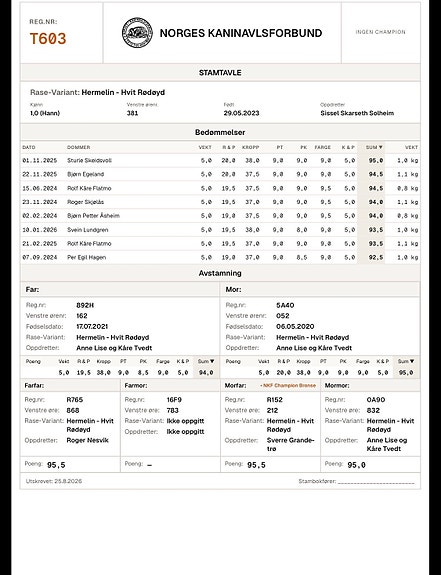Sort Bedømmelser table by SUM column
Screen dimensions: 441x575
point(374,147)
